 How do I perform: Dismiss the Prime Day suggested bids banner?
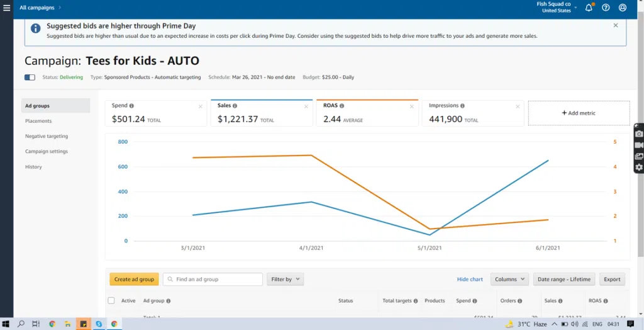(616, 26)
